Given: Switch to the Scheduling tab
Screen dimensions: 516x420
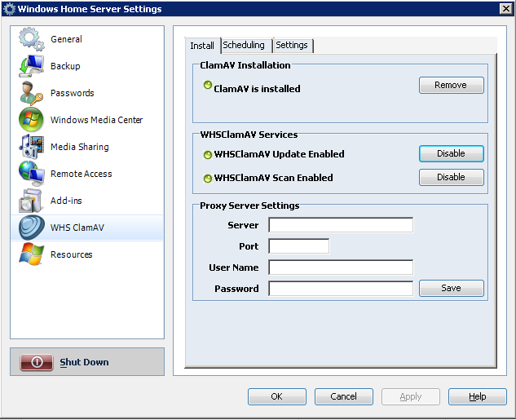Looking at the screenshot, I should 244,46.
